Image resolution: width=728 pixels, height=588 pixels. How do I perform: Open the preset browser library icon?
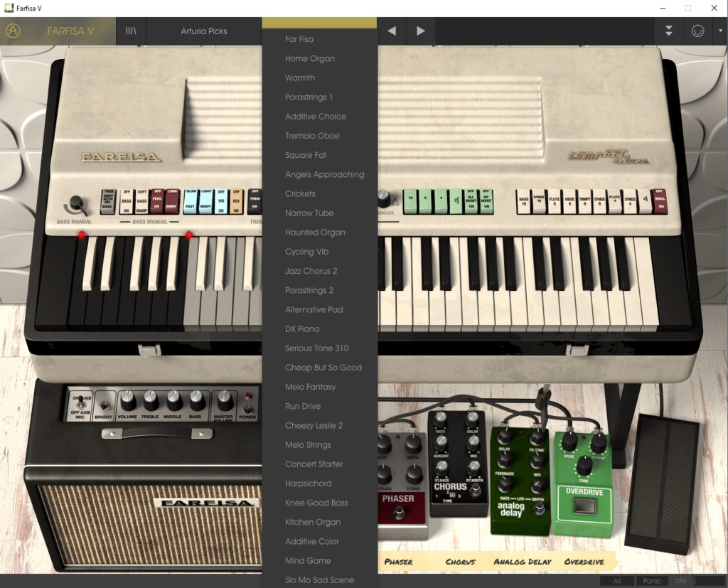[x=131, y=31]
